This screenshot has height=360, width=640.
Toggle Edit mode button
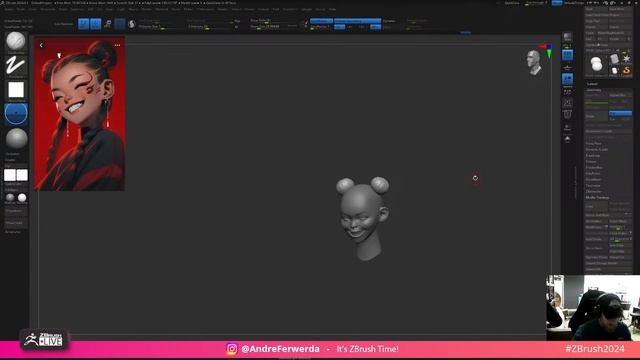pos(83,24)
